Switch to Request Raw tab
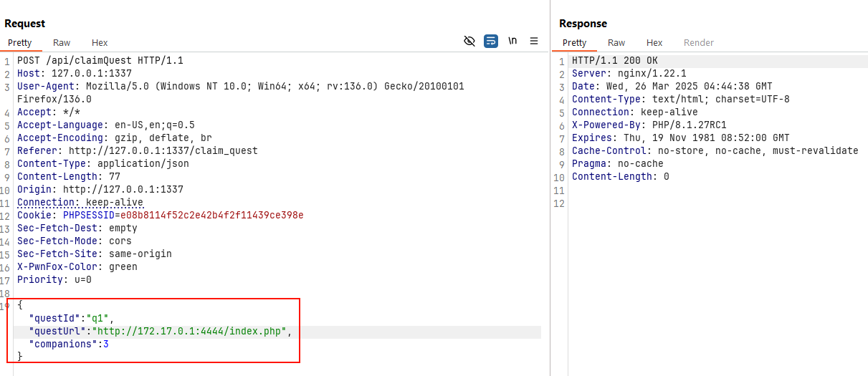 [x=62, y=43]
